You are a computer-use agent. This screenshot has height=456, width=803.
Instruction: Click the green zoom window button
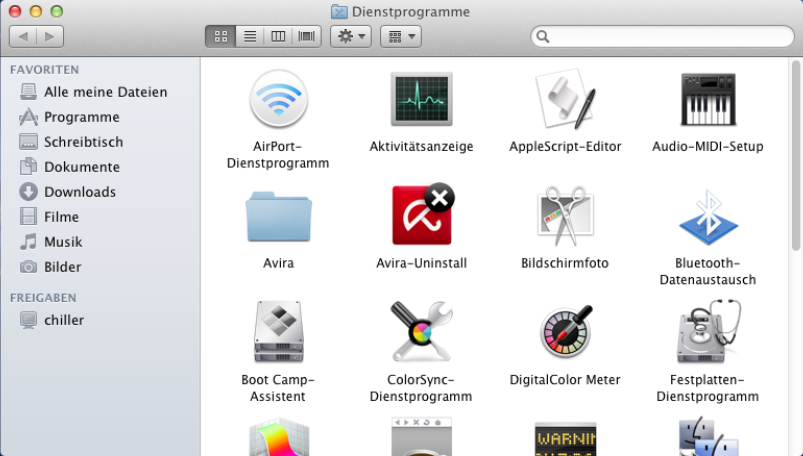point(57,11)
